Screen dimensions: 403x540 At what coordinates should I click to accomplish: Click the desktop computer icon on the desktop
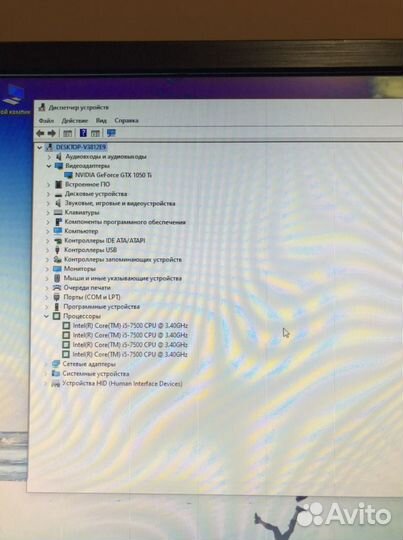[12, 96]
